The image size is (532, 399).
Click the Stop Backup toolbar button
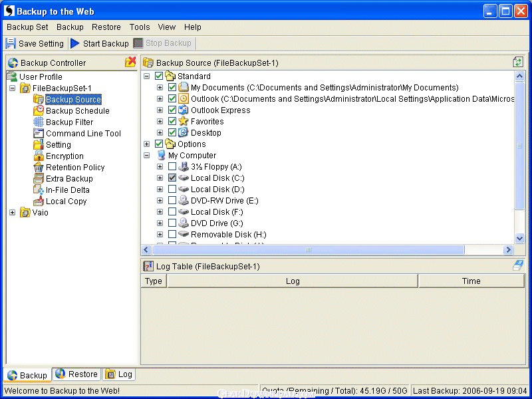tap(163, 43)
